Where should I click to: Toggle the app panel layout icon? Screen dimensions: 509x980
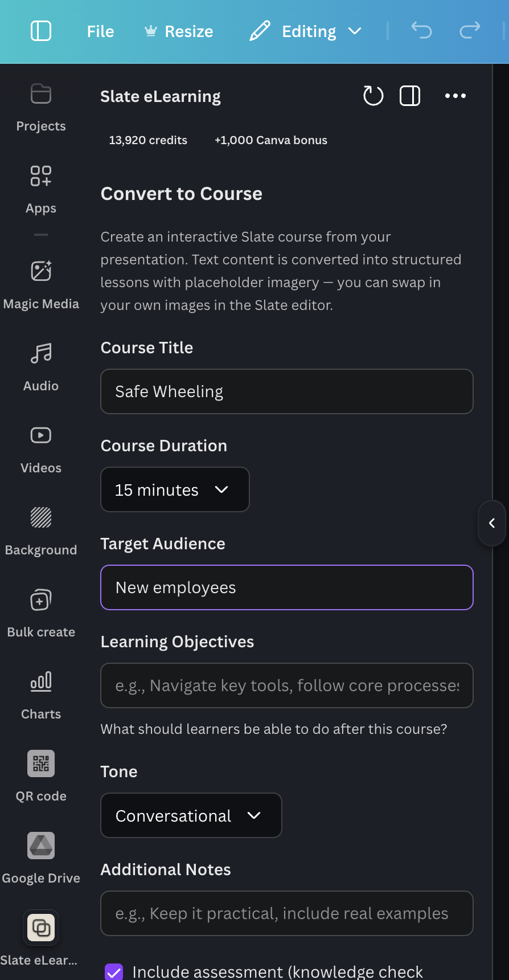[410, 96]
